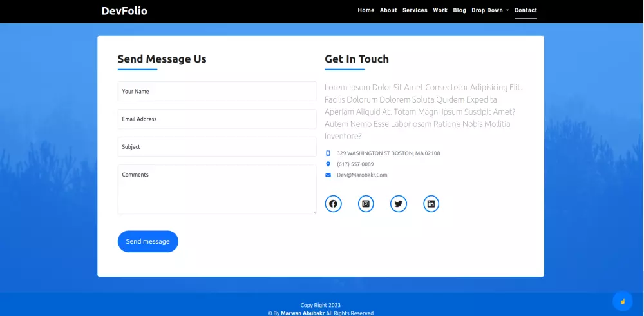This screenshot has width=644, height=316.
Task: Open the LinkedIn social icon
Action: 431,204
